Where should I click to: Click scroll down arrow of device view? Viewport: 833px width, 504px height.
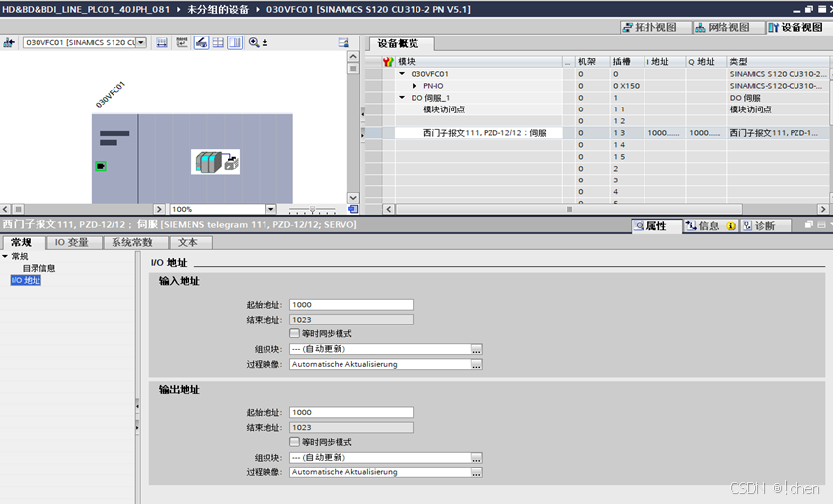coord(353,198)
